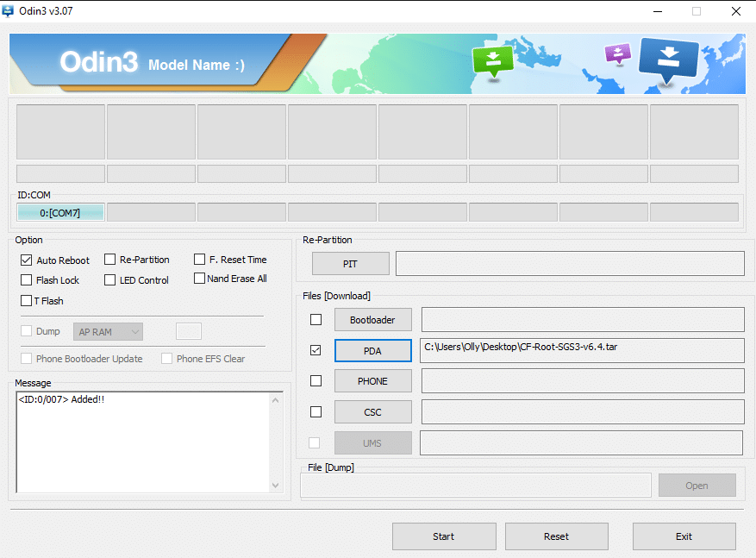
Task: Enable the Flash Lock option
Action: point(26,279)
